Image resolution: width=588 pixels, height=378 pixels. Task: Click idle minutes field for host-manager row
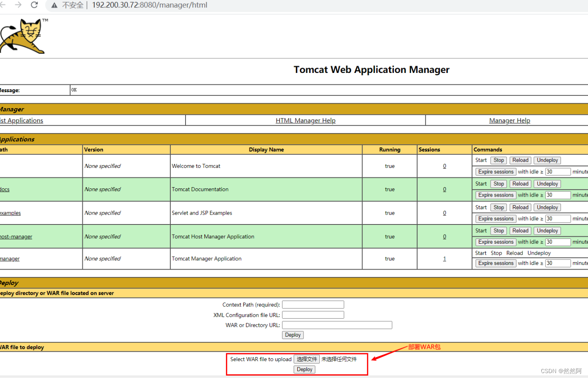pyautogui.click(x=558, y=242)
